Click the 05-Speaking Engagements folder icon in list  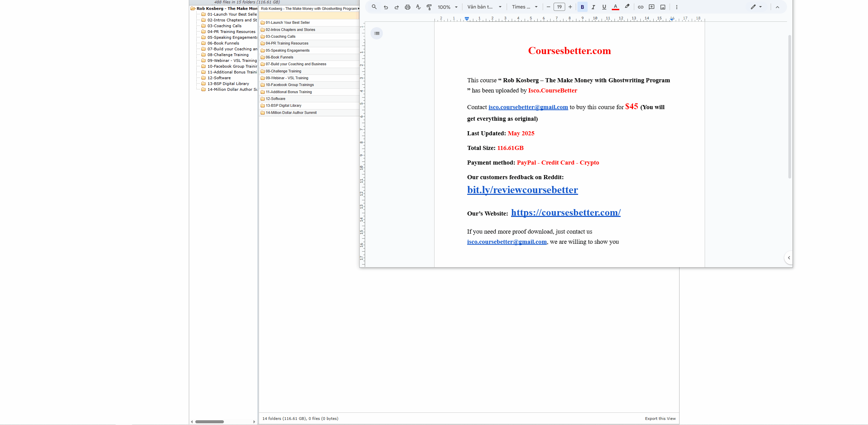coord(263,50)
